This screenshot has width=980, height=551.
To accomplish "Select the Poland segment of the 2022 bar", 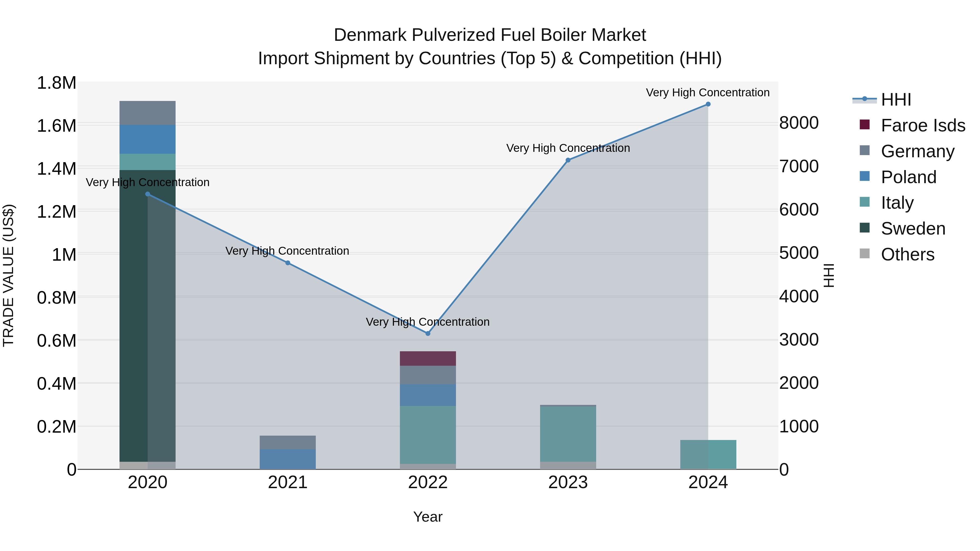I will pyautogui.click(x=428, y=395).
